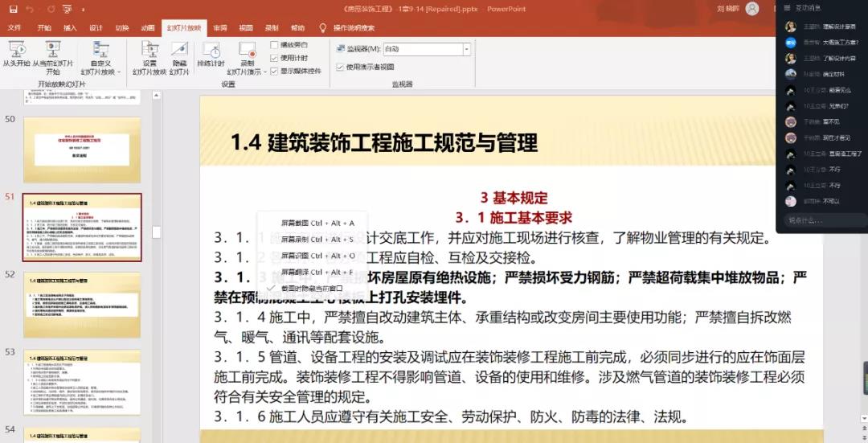Click the save icon in title bar
This screenshot has height=443, width=868.
[13, 9]
